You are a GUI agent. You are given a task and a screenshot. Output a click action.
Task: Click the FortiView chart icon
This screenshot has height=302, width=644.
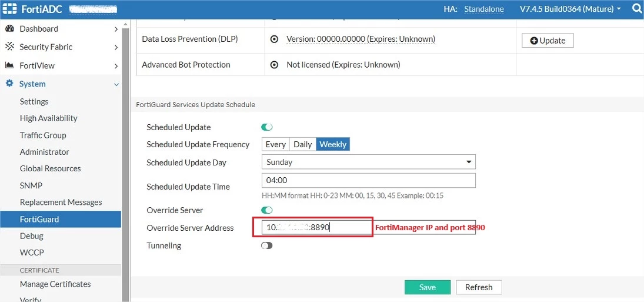tap(10, 65)
